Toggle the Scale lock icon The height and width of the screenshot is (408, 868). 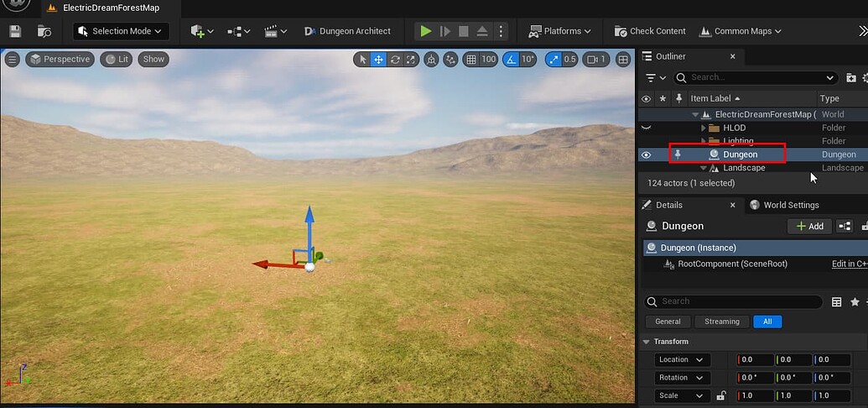[x=720, y=396]
